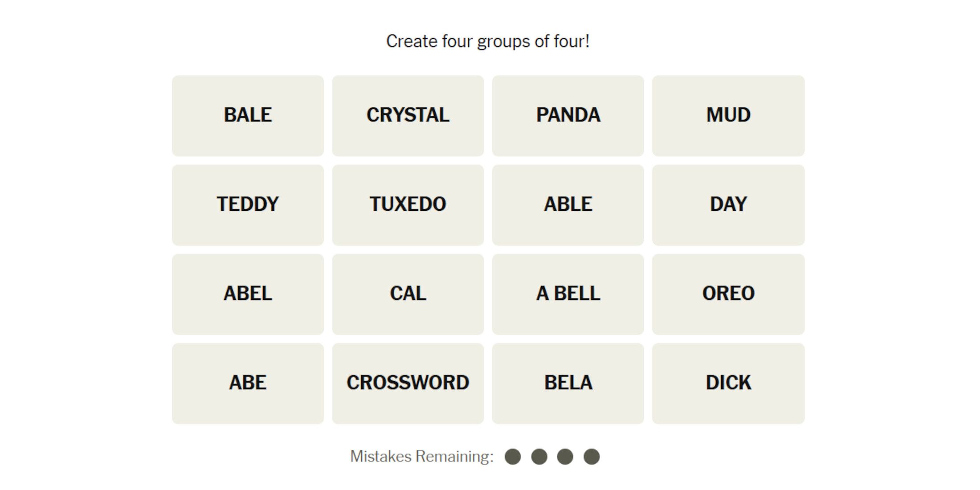Viewport: 980px width, 490px height.
Task: Select the CROSSWORD word tile
Action: (x=408, y=383)
